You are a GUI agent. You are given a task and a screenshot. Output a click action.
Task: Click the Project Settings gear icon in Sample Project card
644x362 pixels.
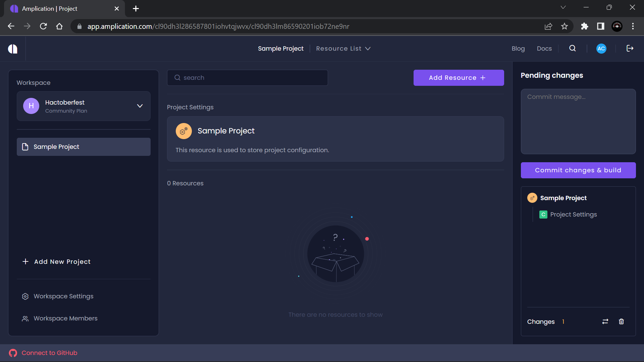(x=183, y=131)
